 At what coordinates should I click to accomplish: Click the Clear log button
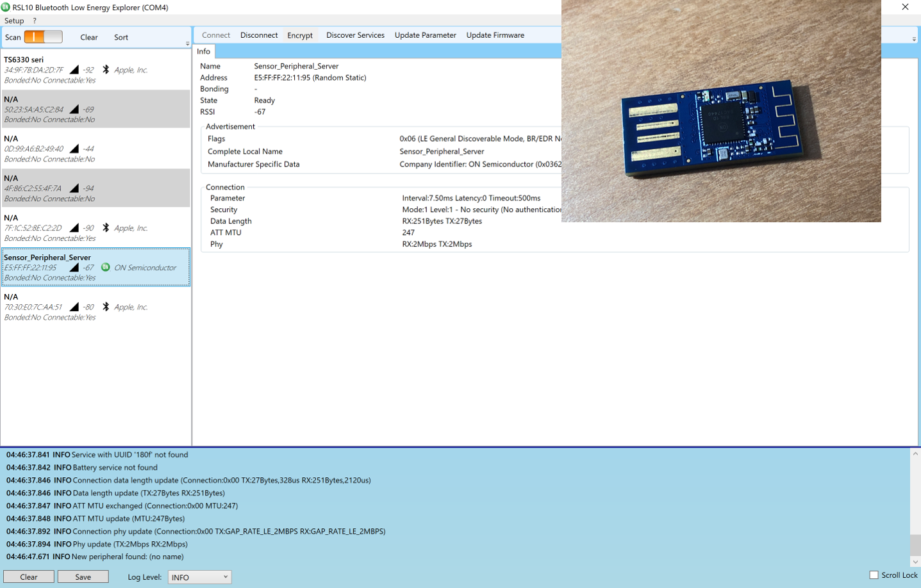tap(29, 576)
